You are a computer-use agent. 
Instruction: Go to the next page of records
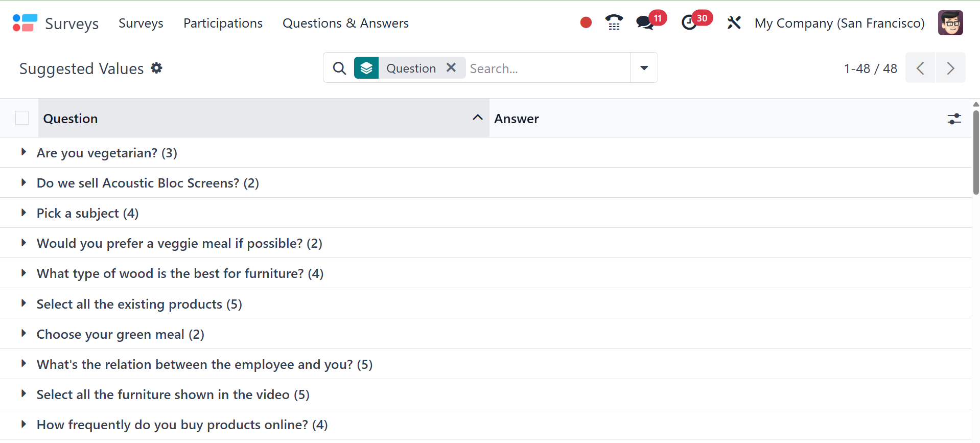pyautogui.click(x=950, y=68)
